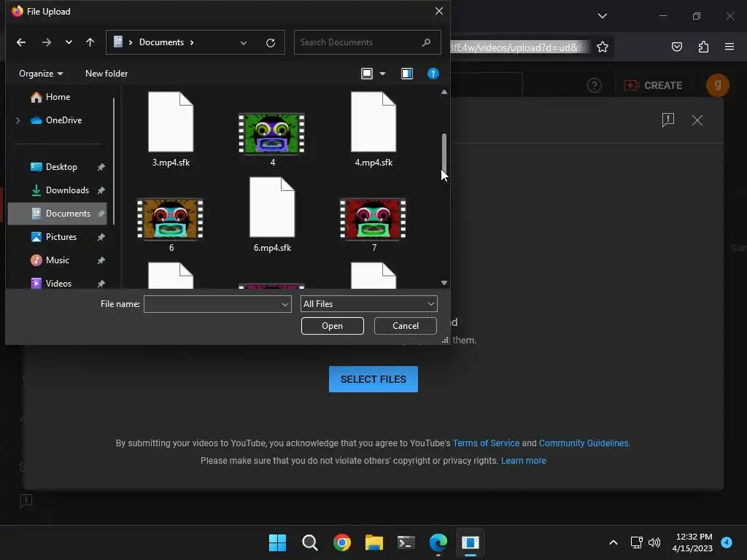List all Firefox tabs chevron
This screenshot has height=560, width=747.
click(602, 16)
